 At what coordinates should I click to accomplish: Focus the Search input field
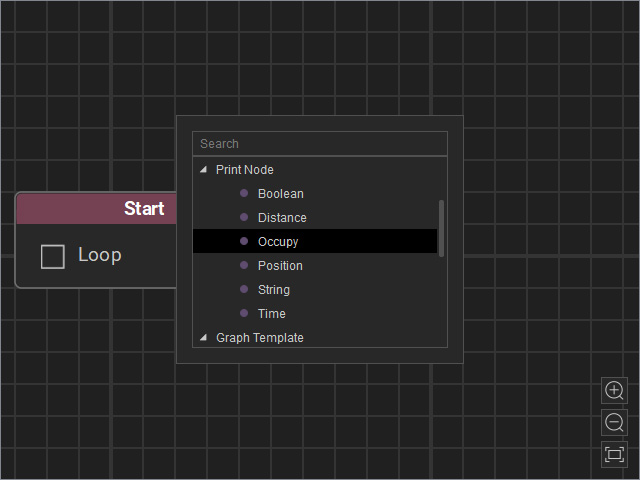(320, 144)
